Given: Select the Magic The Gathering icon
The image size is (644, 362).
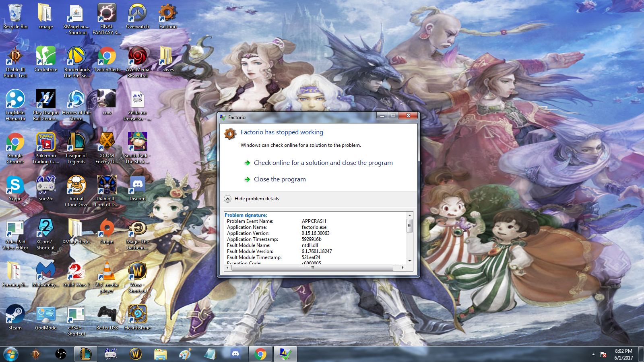Looking at the screenshot, I should (138, 234).
